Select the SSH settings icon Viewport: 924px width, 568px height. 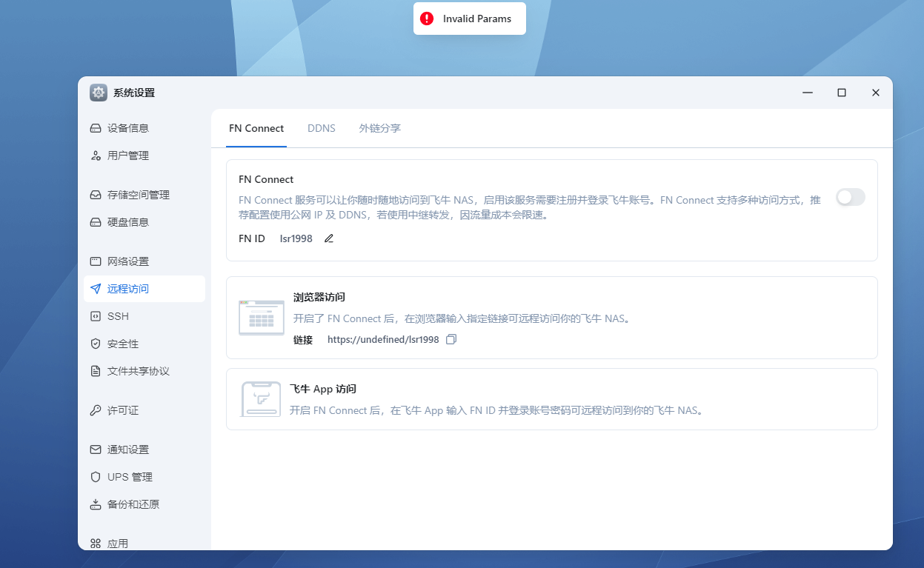tap(97, 316)
